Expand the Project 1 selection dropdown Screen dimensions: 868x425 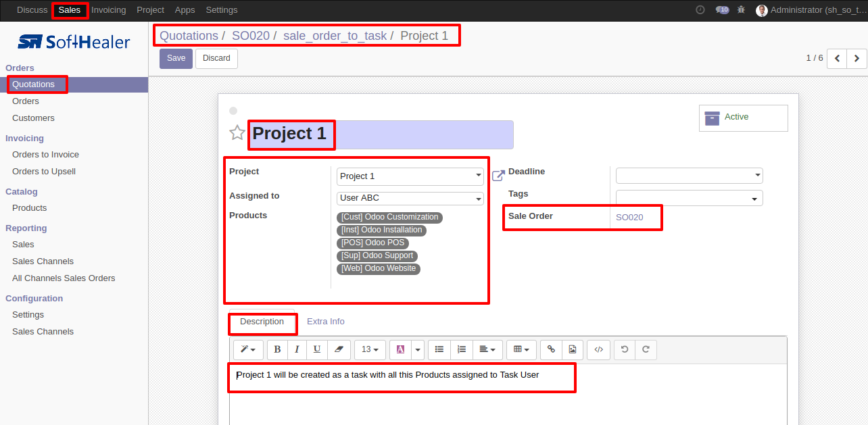coord(410,176)
